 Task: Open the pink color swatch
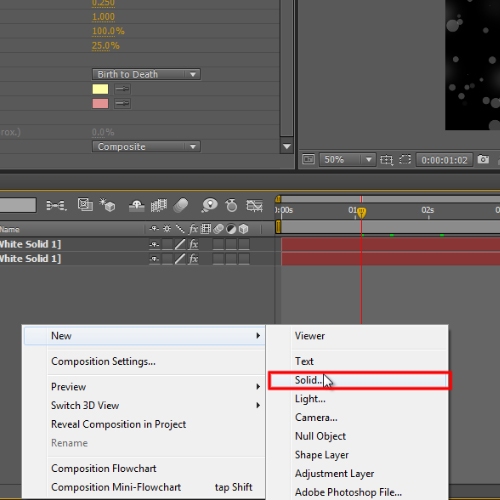click(x=100, y=104)
